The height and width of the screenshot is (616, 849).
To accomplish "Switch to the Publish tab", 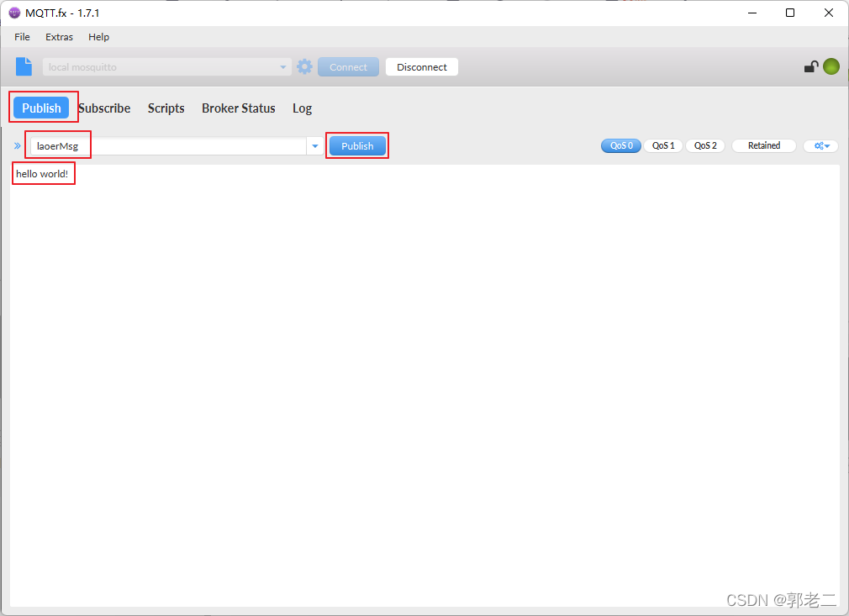I will (42, 108).
